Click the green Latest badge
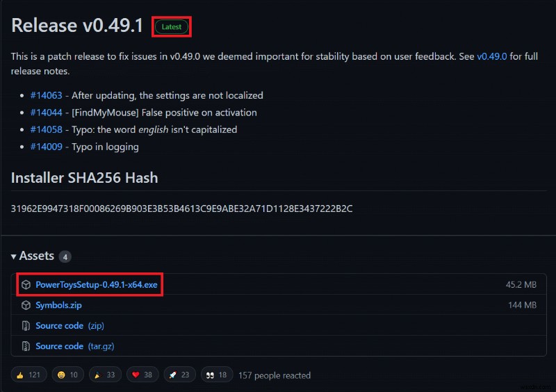 (172, 26)
